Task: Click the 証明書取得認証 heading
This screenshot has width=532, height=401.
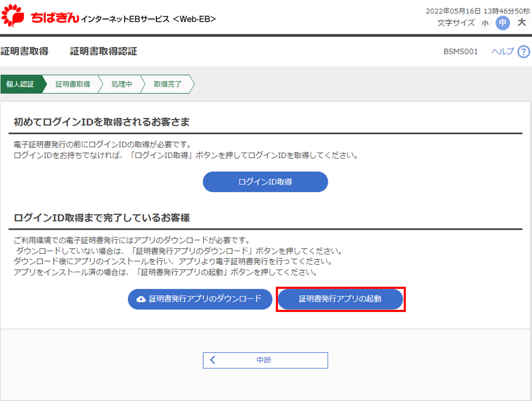Action: click(x=103, y=52)
